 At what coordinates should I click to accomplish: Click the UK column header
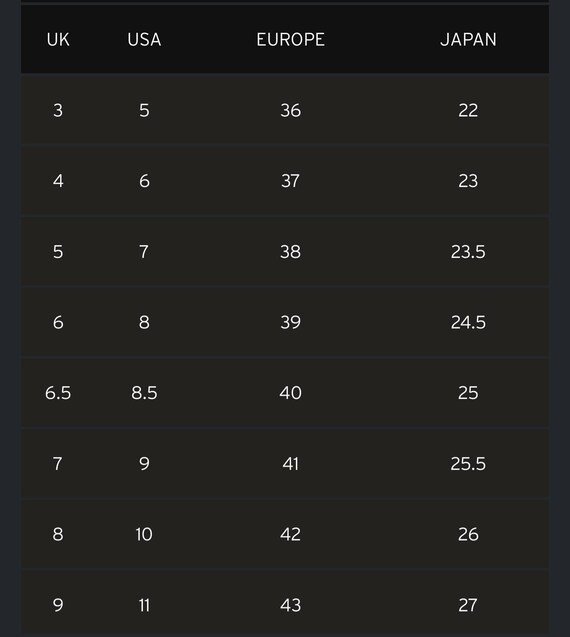click(x=58, y=39)
